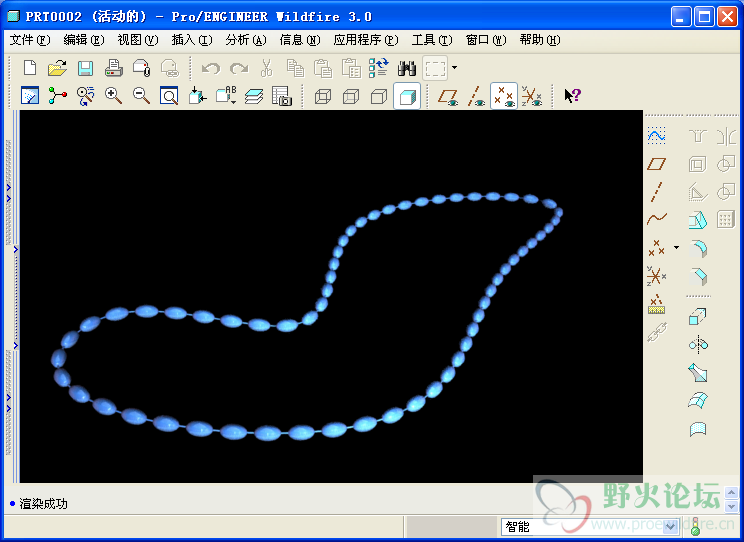Open the 智能 selection filter dropdown
This screenshot has width=744, height=542.
(671, 527)
